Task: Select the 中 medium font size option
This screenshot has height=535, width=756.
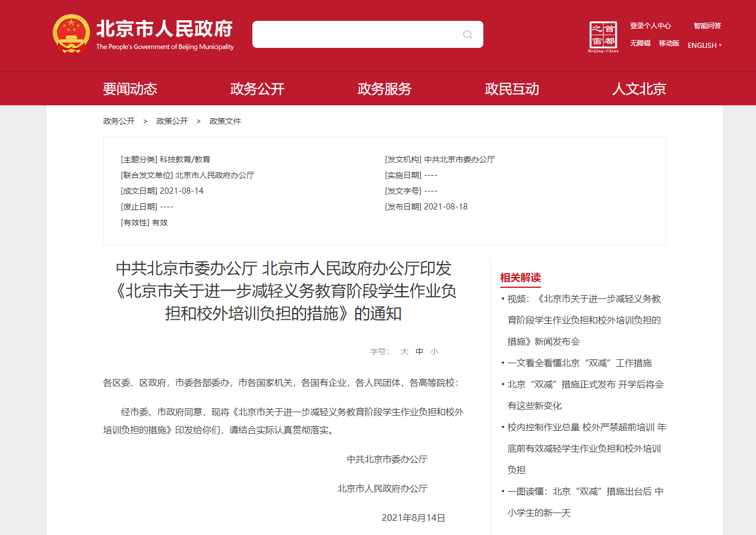Action: (420, 351)
